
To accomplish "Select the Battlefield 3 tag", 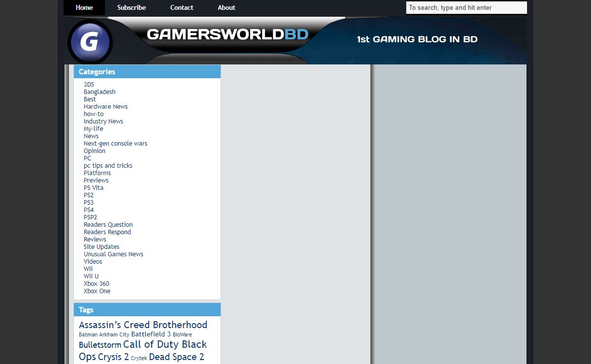I will click(x=151, y=334).
